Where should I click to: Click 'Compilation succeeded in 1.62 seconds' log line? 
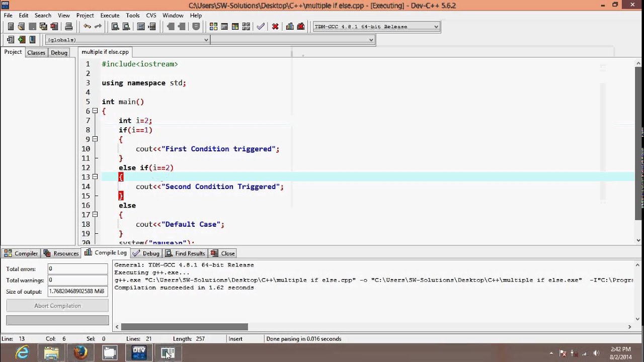pos(184,288)
